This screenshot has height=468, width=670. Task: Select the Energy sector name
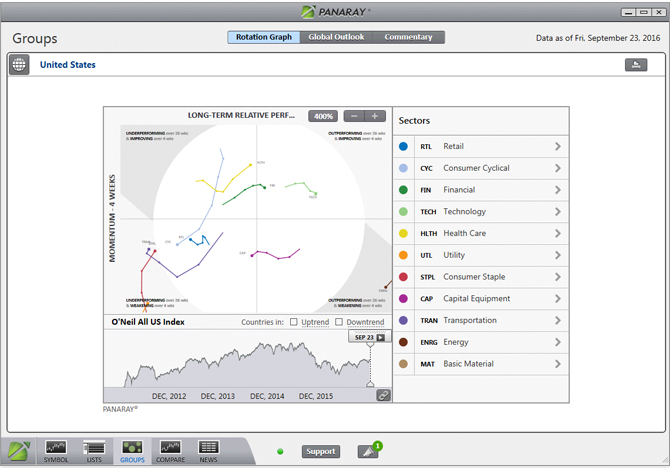pos(456,342)
